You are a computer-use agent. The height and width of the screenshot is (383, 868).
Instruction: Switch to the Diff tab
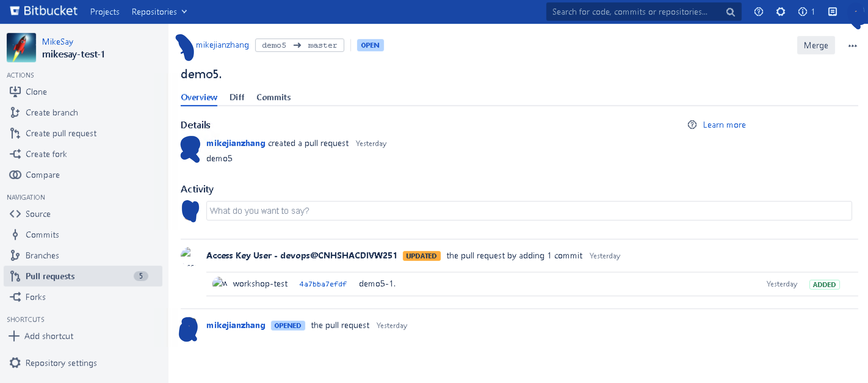[237, 97]
